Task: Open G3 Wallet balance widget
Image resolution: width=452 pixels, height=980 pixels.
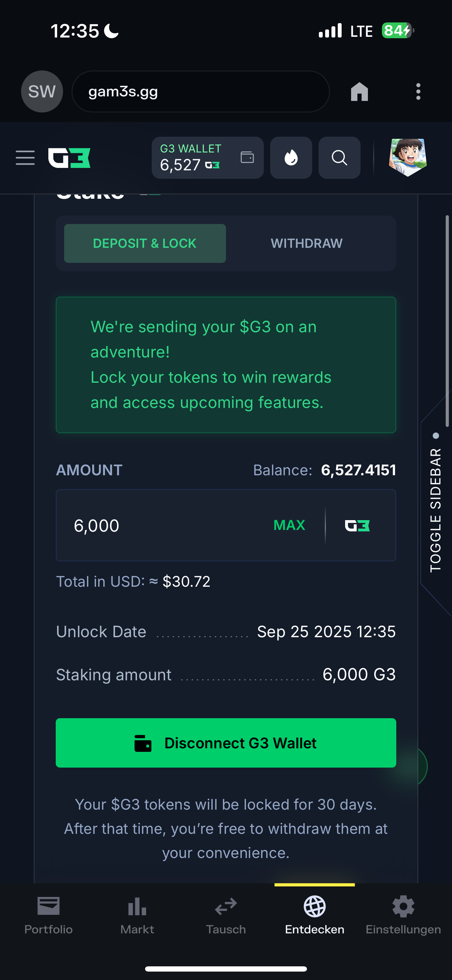Action: (208, 157)
